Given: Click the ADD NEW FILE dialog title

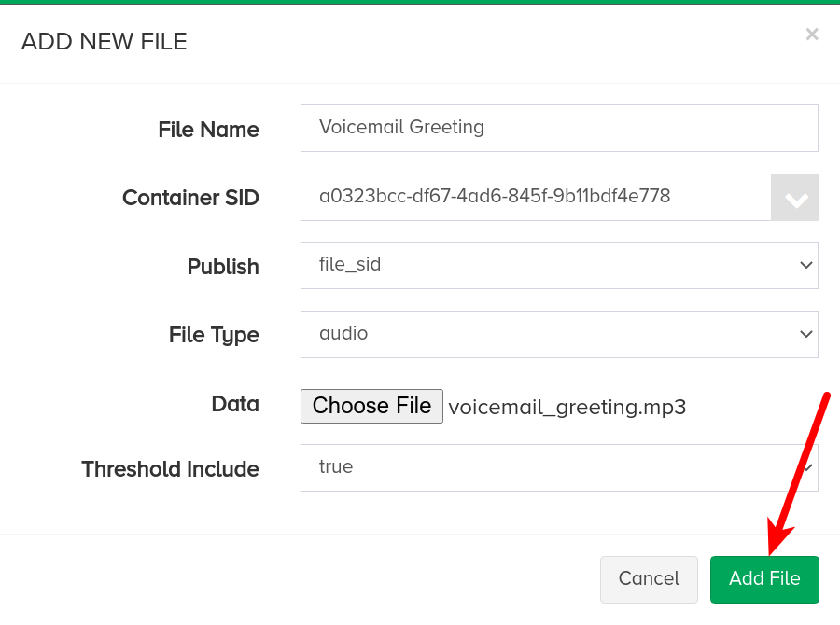Looking at the screenshot, I should (x=105, y=42).
